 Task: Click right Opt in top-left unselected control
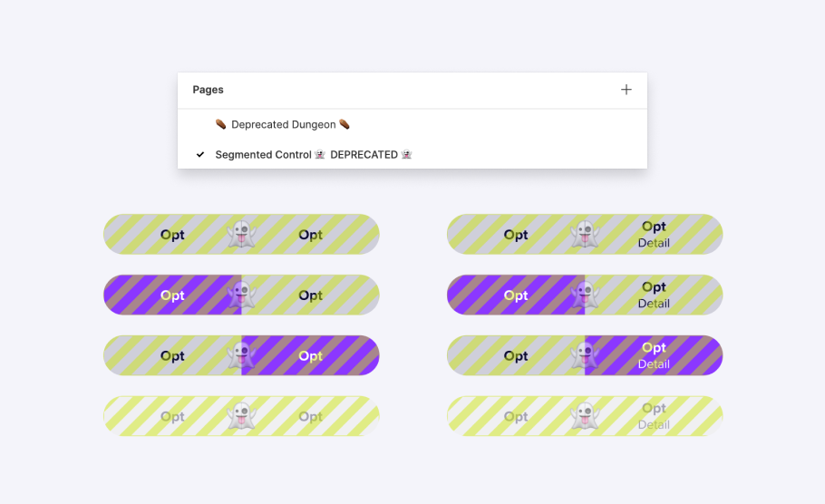click(x=310, y=235)
